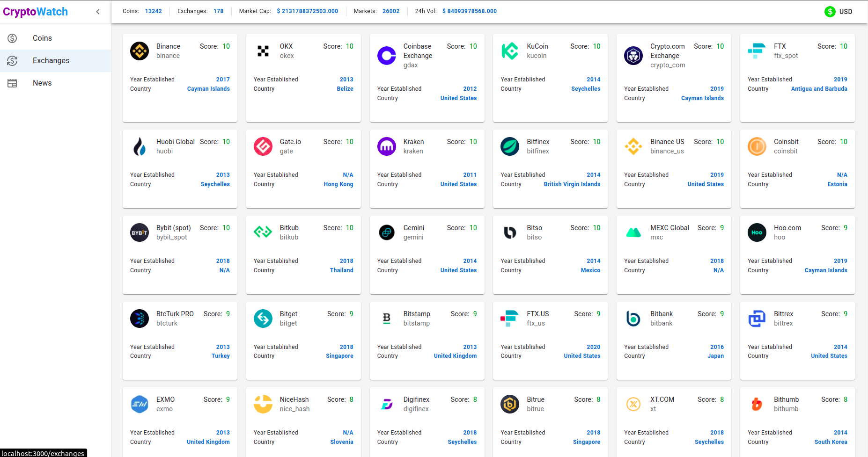Click the Kraken purple logo
This screenshot has height=457, width=868.
pos(387,146)
